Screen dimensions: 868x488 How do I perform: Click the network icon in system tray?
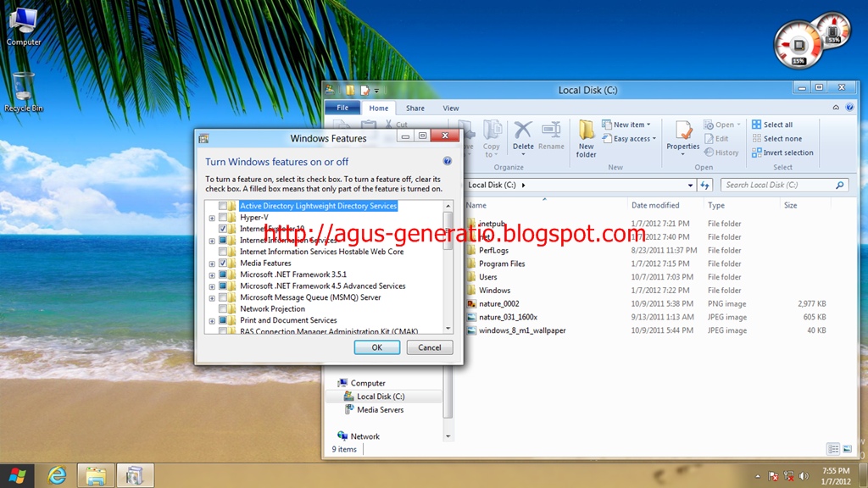[789, 476]
